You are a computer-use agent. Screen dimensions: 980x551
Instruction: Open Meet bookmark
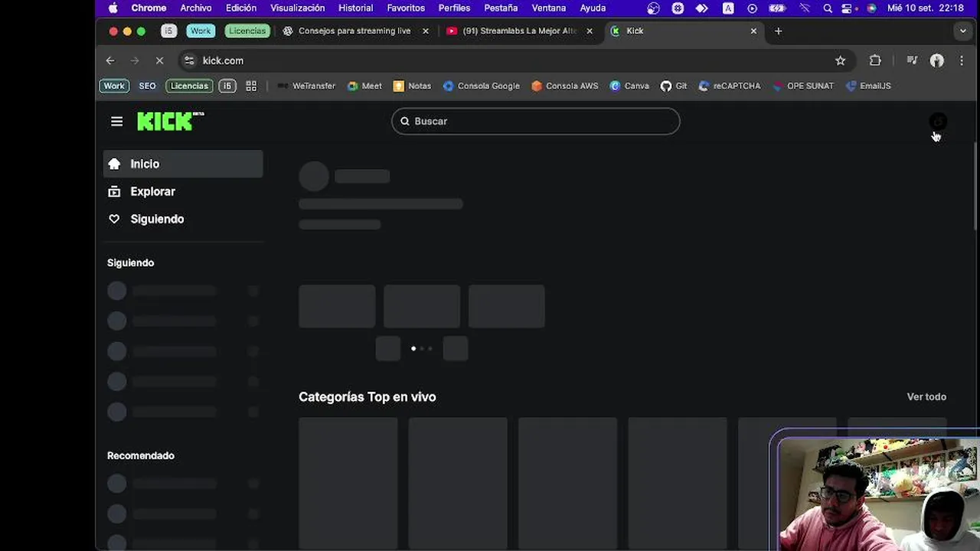coord(364,86)
